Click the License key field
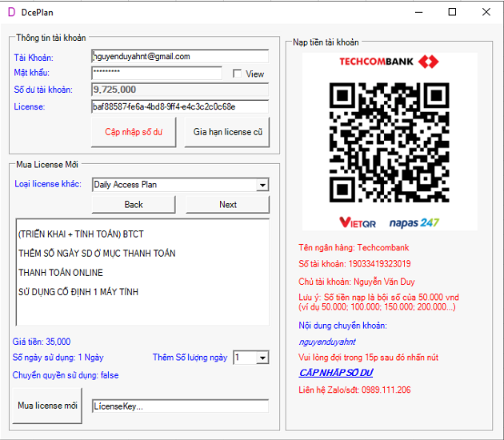Image resolution: width=504 pixels, height=440 pixels. 180,106
